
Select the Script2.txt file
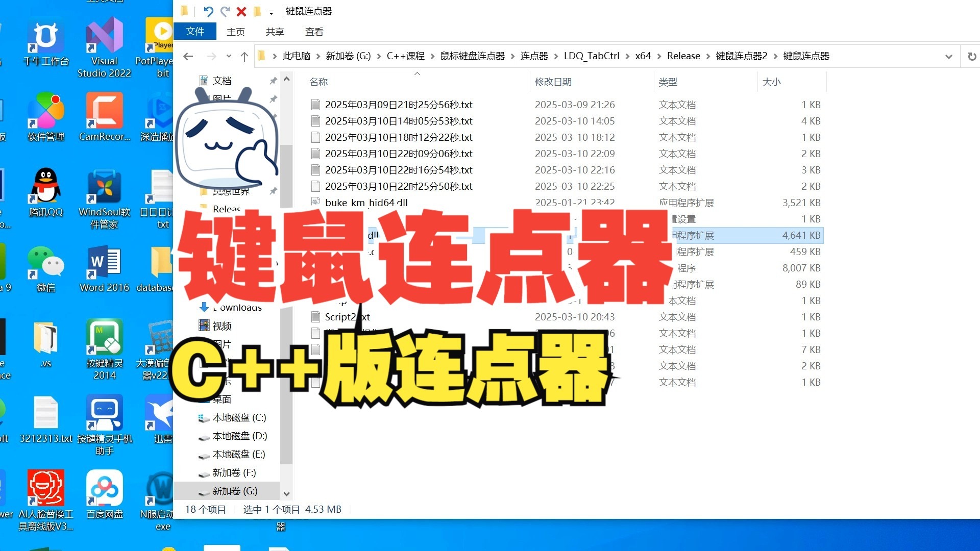[347, 317]
